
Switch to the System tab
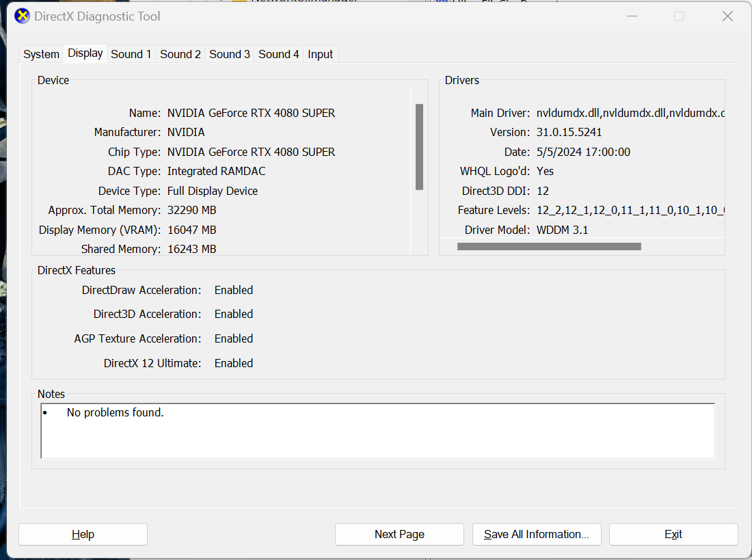[41, 54]
